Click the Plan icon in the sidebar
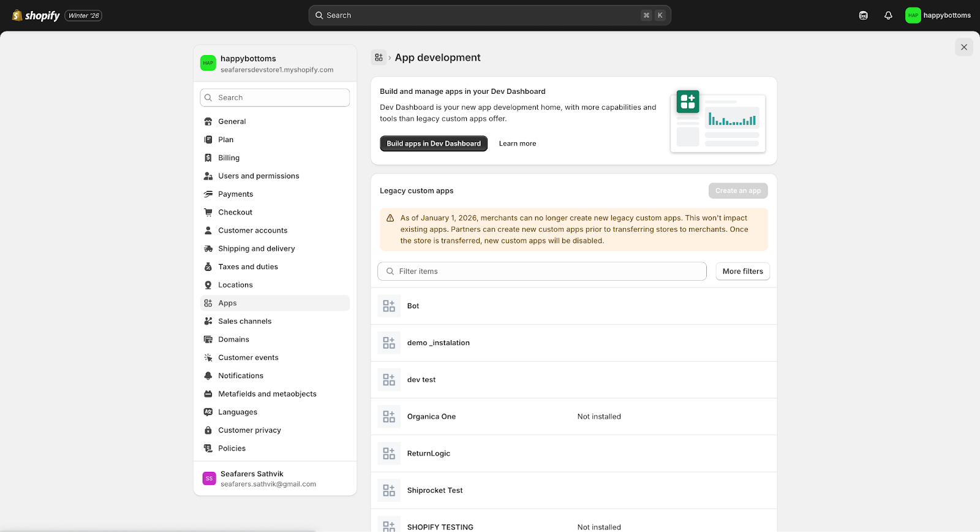This screenshot has height=532, width=980. coord(208,140)
